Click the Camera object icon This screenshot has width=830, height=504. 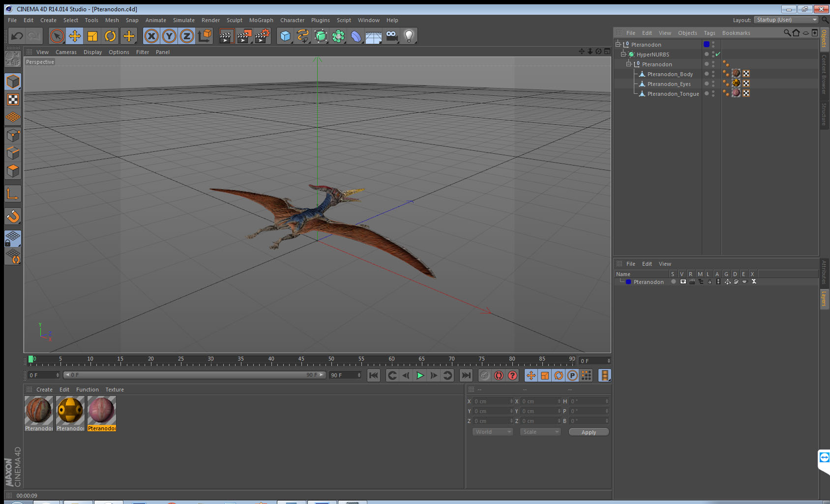(391, 36)
